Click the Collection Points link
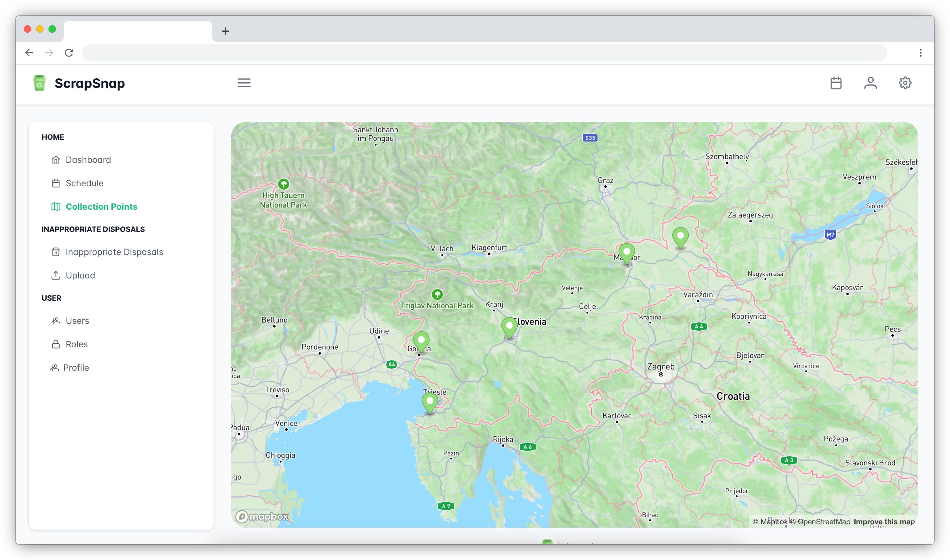This screenshot has height=560, width=950. coord(102,207)
